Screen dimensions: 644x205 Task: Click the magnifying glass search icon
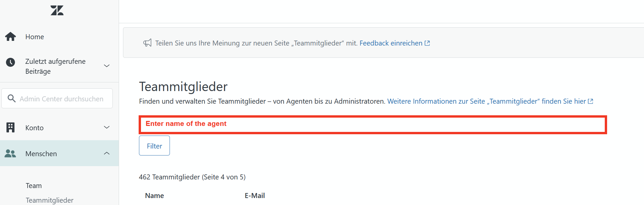pos(12,98)
